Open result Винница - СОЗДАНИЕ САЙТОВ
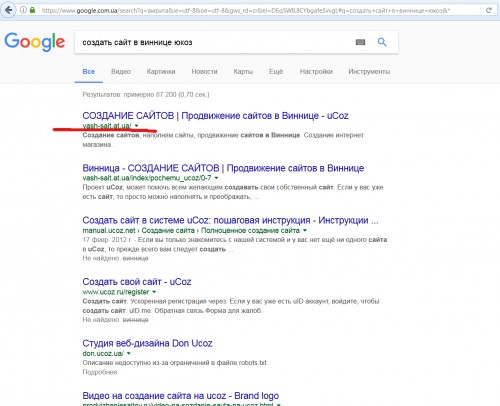Screen dimensions: 500x406 point(223,168)
